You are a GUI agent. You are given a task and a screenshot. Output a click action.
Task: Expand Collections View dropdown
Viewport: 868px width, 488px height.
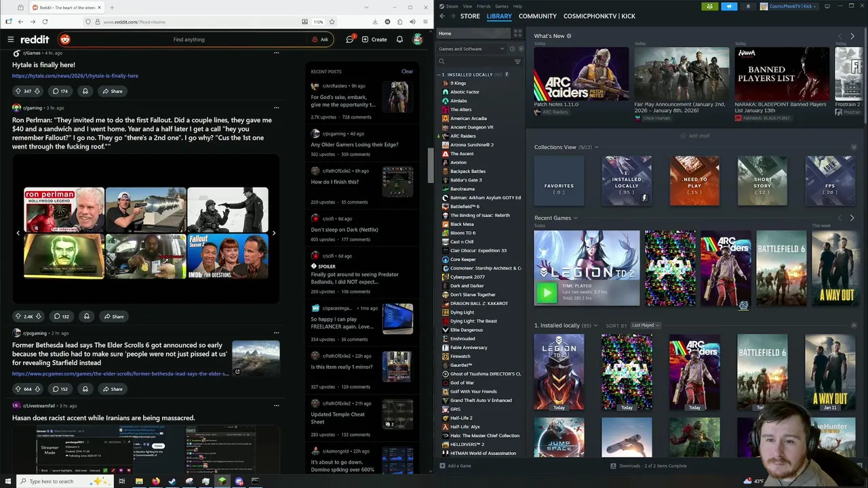(597, 147)
